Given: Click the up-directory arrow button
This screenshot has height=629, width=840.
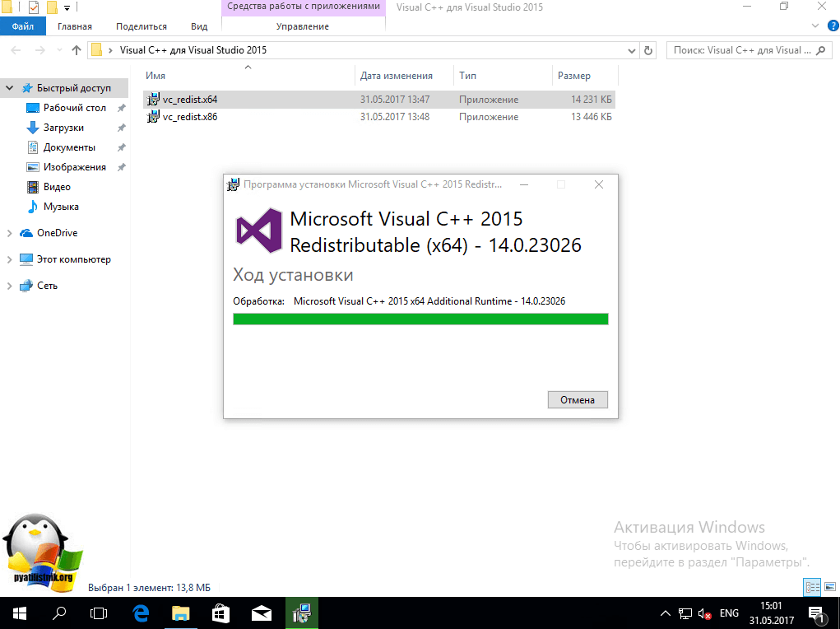Looking at the screenshot, I should (77, 50).
